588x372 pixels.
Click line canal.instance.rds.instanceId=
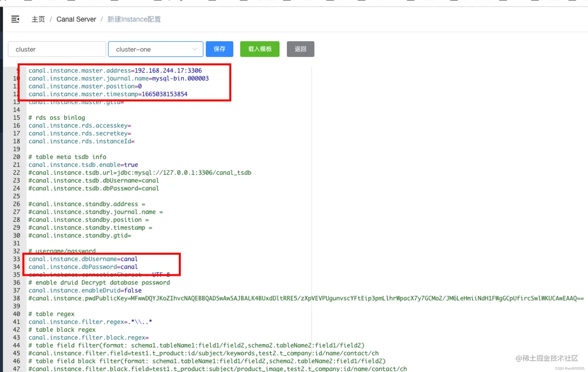(x=82, y=141)
